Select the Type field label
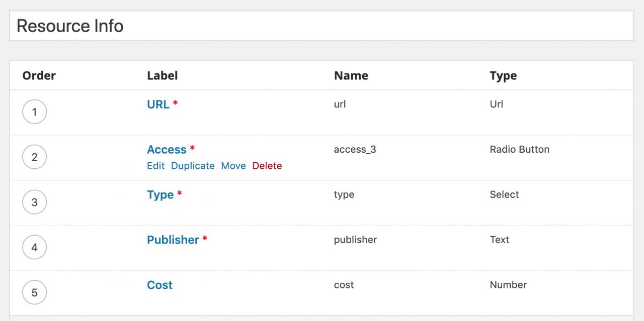 [x=159, y=194]
